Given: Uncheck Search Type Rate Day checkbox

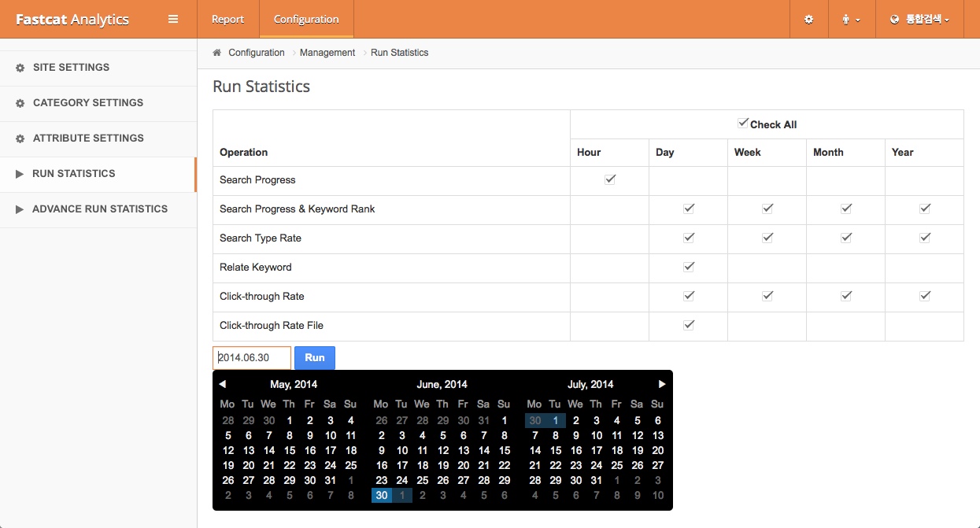Looking at the screenshot, I should [689, 238].
